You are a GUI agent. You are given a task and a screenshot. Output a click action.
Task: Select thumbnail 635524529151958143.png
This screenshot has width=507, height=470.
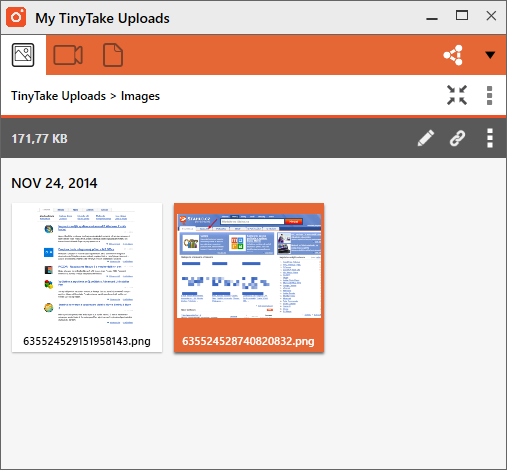point(87,278)
